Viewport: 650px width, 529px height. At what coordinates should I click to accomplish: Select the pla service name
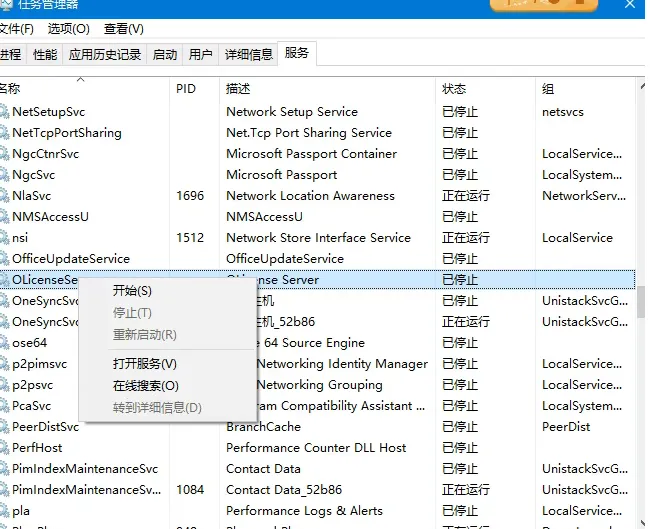(x=21, y=511)
